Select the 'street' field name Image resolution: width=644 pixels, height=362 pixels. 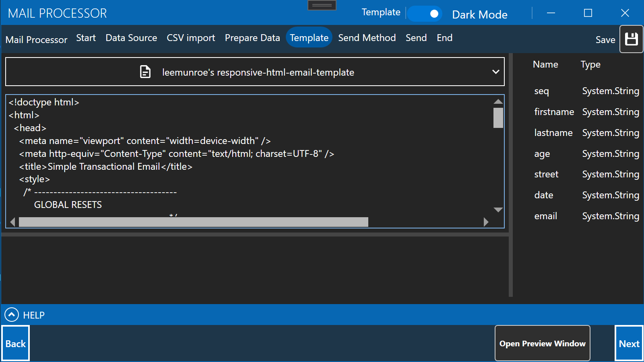pos(546,174)
